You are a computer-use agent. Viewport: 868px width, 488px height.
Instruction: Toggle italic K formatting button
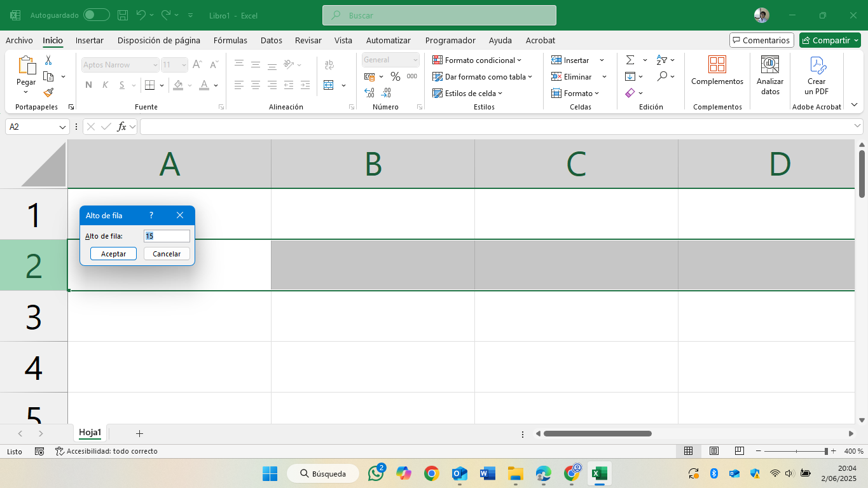click(x=106, y=85)
